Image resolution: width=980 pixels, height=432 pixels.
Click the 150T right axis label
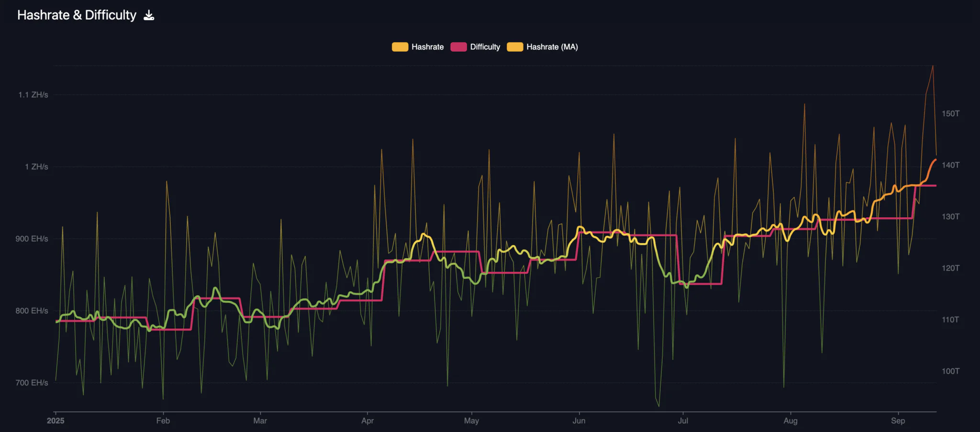pyautogui.click(x=950, y=113)
